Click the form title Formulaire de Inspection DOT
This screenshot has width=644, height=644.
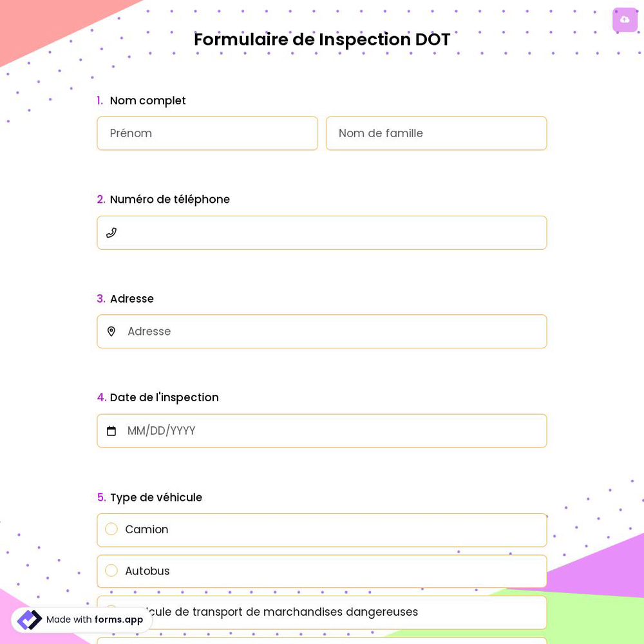[x=322, y=39]
